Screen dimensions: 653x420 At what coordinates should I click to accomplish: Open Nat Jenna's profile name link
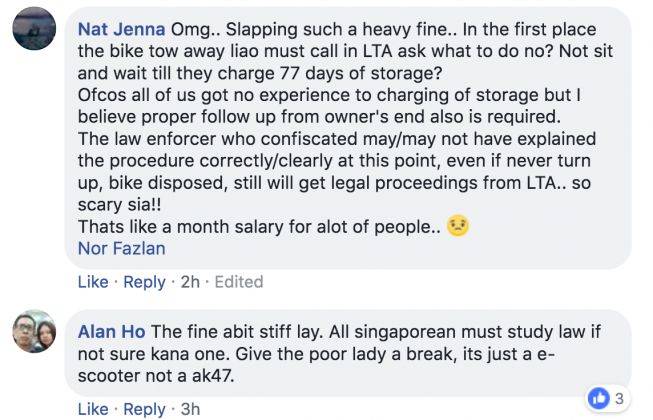pos(122,27)
